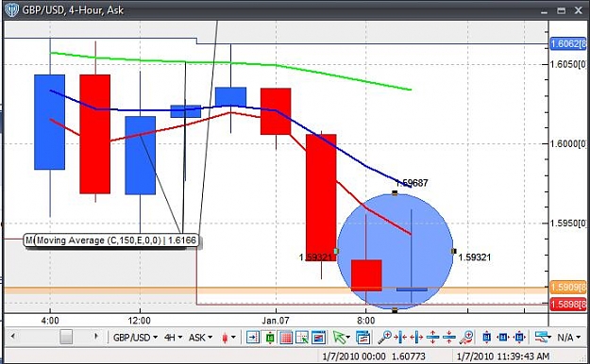This screenshot has height=364, width=590.
Task: Click the large red candle after Jan.07
Action: [x=321, y=197]
